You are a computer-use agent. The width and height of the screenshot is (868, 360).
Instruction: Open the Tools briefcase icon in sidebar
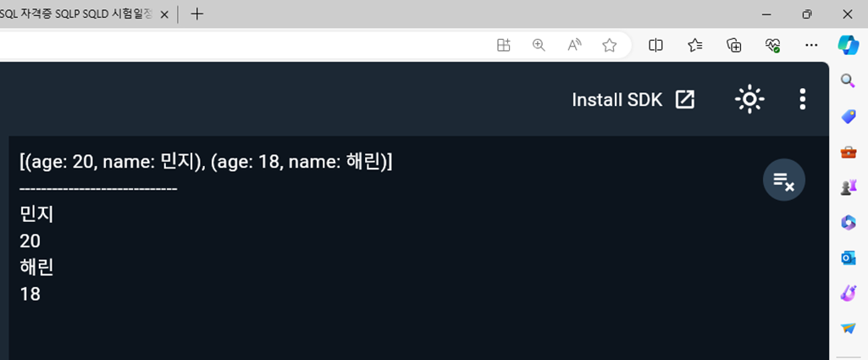pos(848,152)
